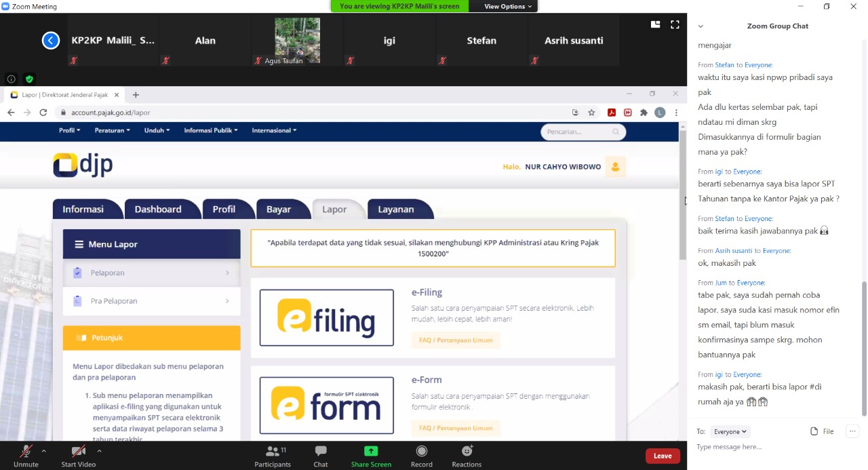The height and width of the screenshot is (470, 868).
Task: Expand the Everyone recipient dropdown
Action: click(x=730, y=431)
